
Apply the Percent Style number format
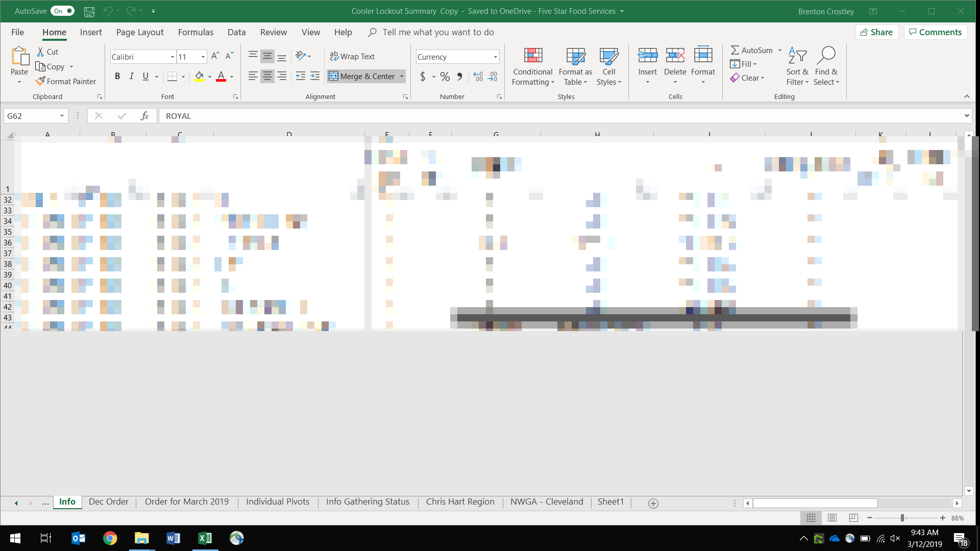445,76
